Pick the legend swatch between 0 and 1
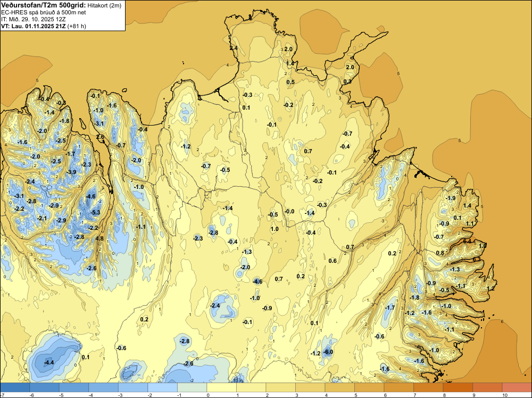 pyautogui.click(x=221, y=387)
